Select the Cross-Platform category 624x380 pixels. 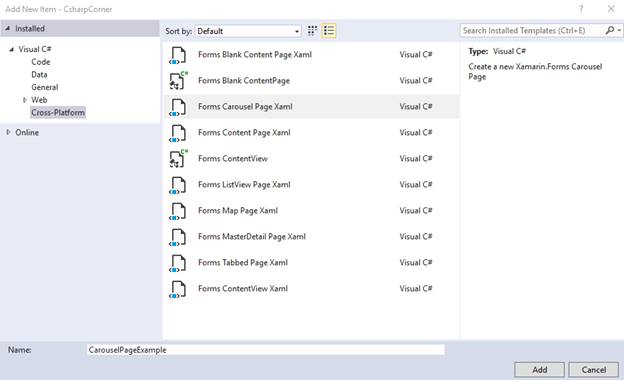tap(58, 113)
